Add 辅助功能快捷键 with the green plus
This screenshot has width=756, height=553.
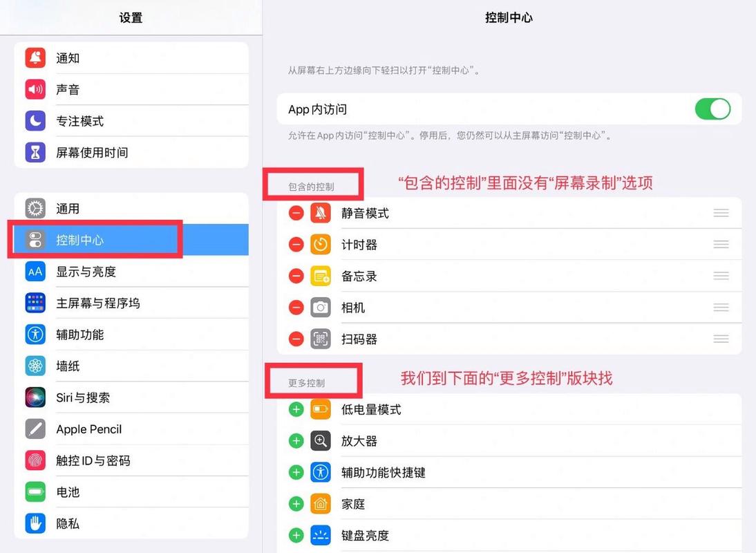[x=296, y=472]
